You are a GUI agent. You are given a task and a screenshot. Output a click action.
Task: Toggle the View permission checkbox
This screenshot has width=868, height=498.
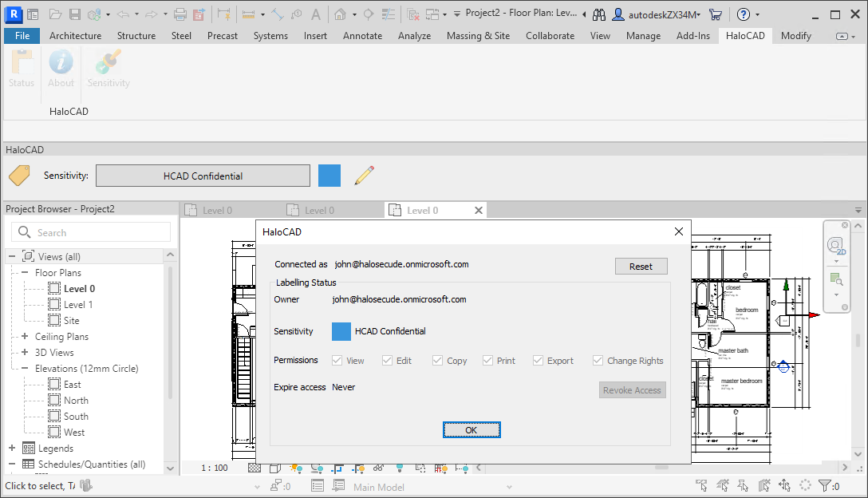point(337,361)
